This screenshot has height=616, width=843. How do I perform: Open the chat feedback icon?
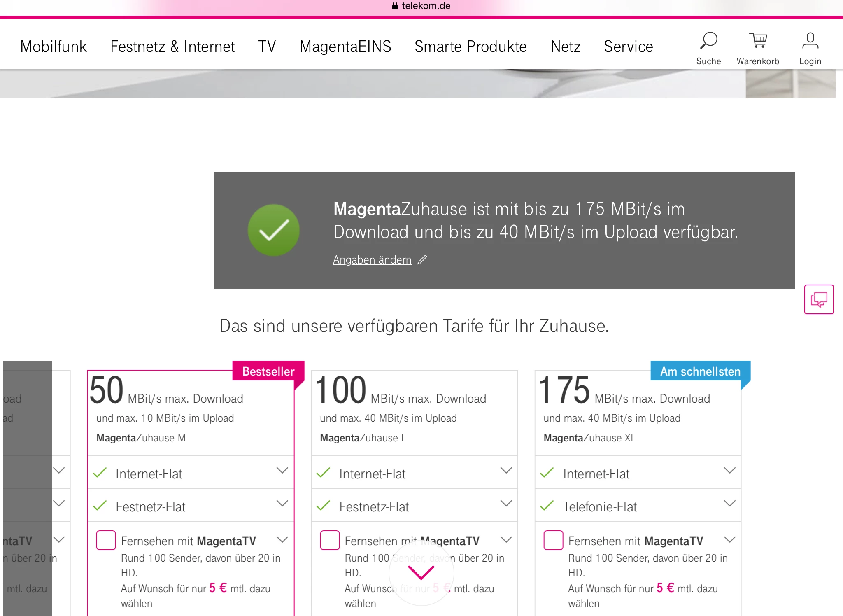819,299
